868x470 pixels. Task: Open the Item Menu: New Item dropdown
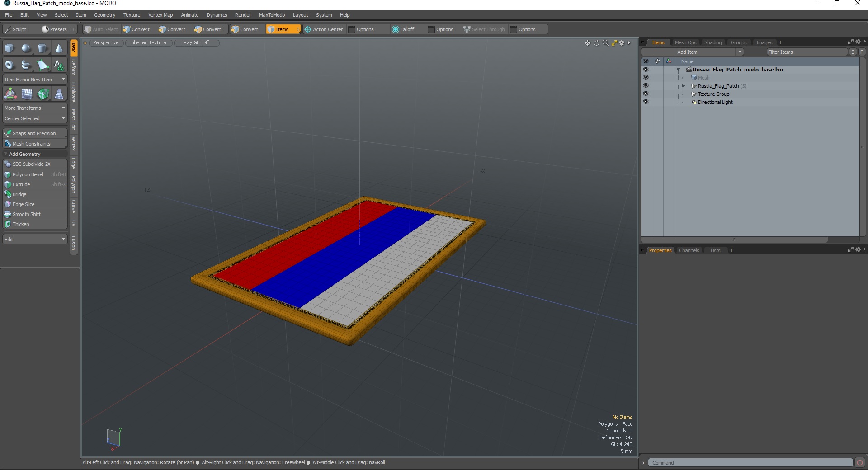35,80
